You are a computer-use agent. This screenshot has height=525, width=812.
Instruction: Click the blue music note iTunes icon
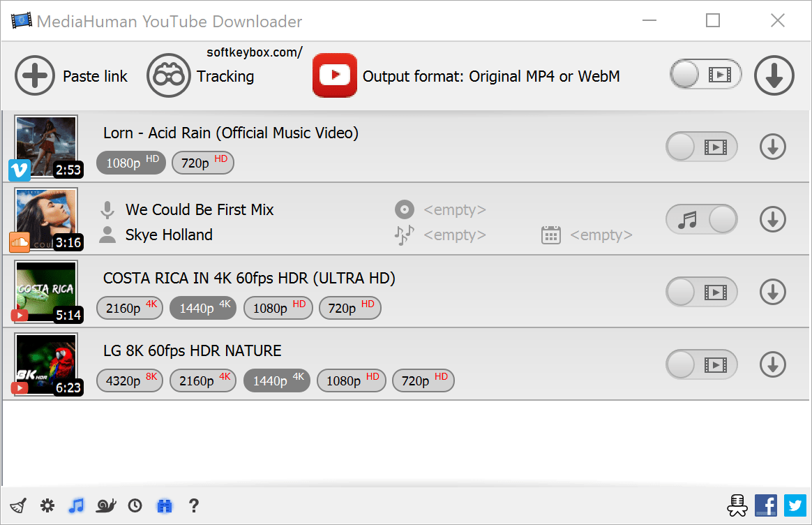[76, 505]
